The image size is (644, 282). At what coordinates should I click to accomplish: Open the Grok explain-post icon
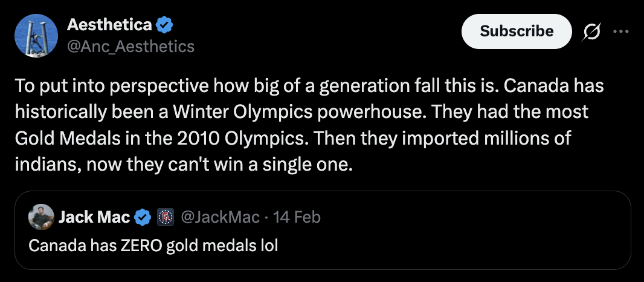click(x=591, y=31)
